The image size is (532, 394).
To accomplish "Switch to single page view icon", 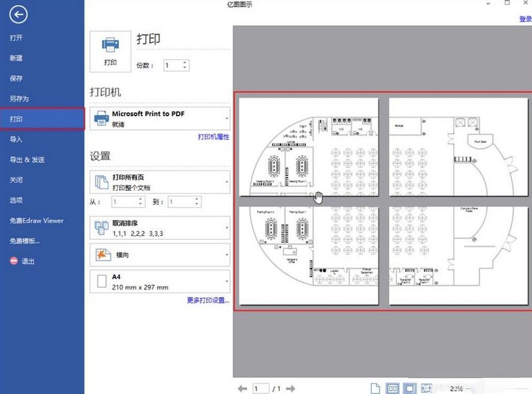I will coord(375,388).
